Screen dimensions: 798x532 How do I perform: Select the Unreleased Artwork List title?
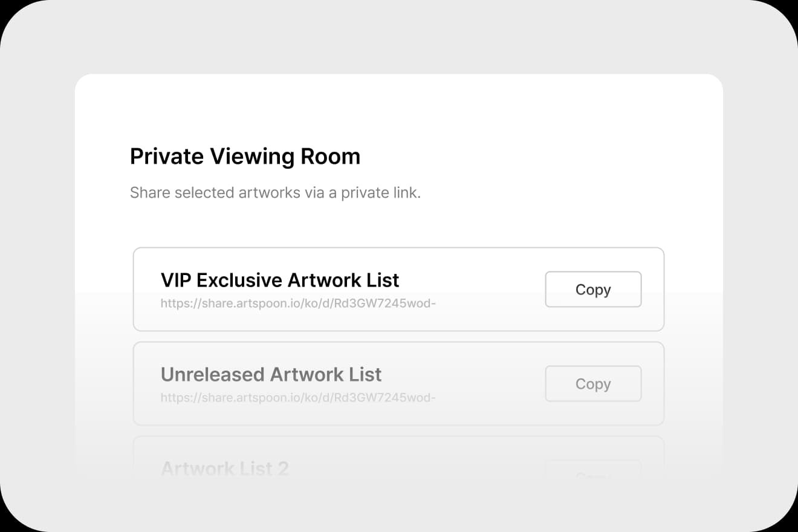pos(271,375)
